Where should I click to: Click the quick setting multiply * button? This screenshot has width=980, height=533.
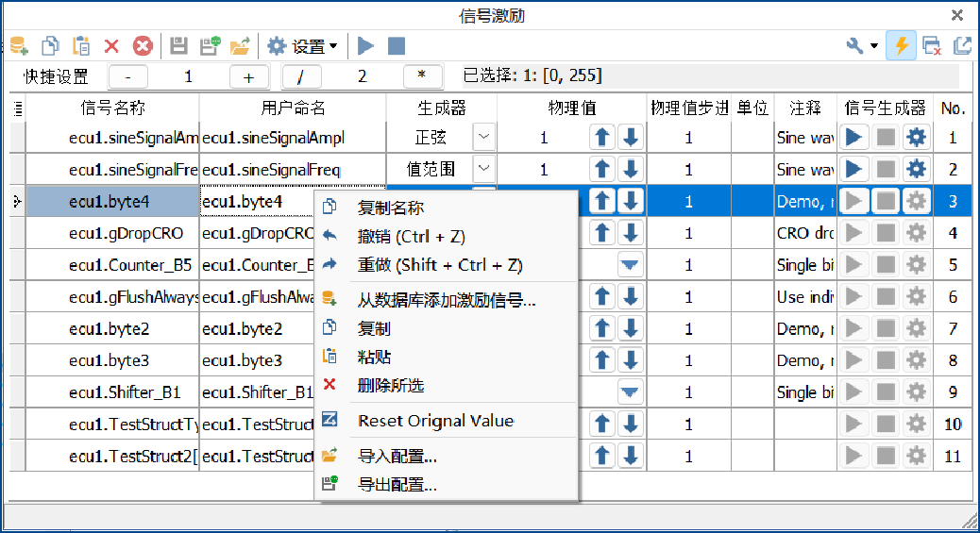(x=422, y=77)
